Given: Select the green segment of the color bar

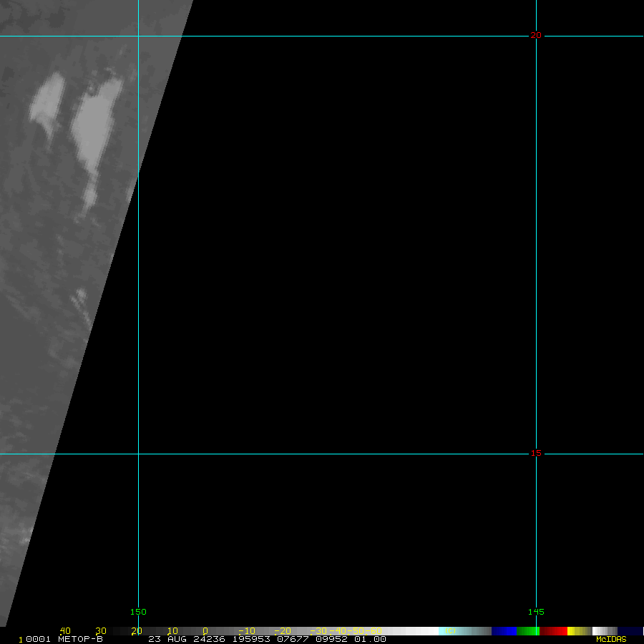Looking at the screenshot, I should pyautogui.click(x=527, y=631).
